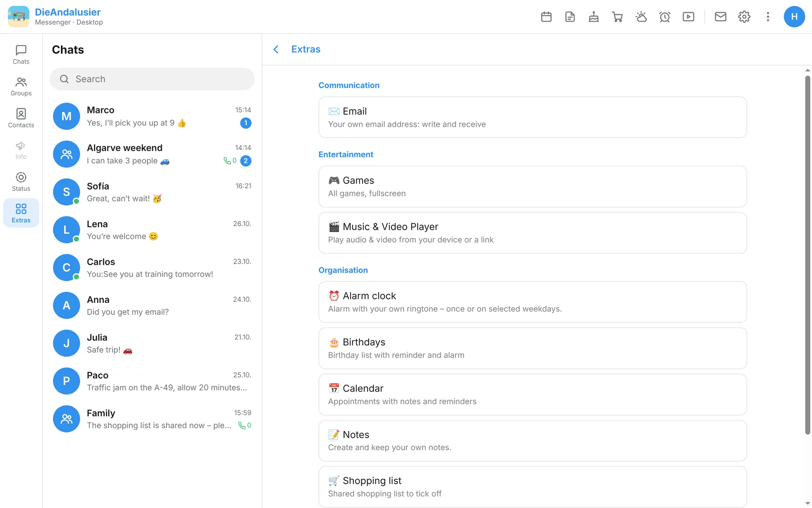Screen dimensions: 812x508
Task: Open the mail envelope icon in top toolbar
Action: click(x=720, y=17)
